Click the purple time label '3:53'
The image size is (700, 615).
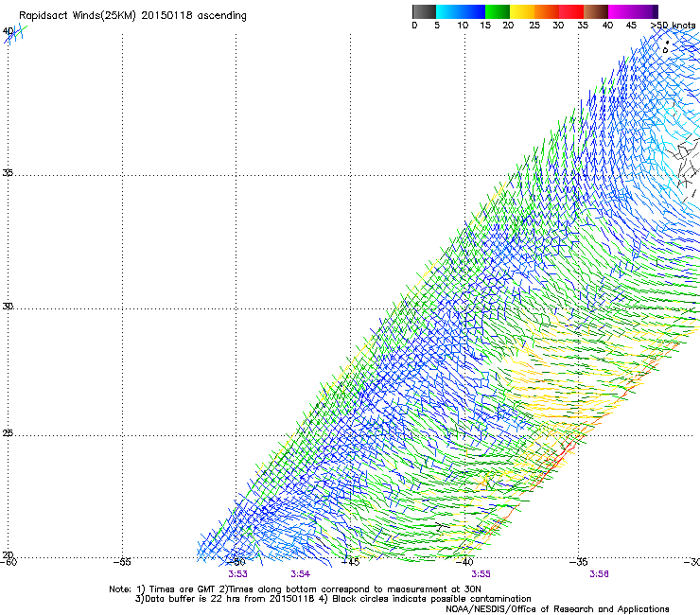(x=237, y=574)
